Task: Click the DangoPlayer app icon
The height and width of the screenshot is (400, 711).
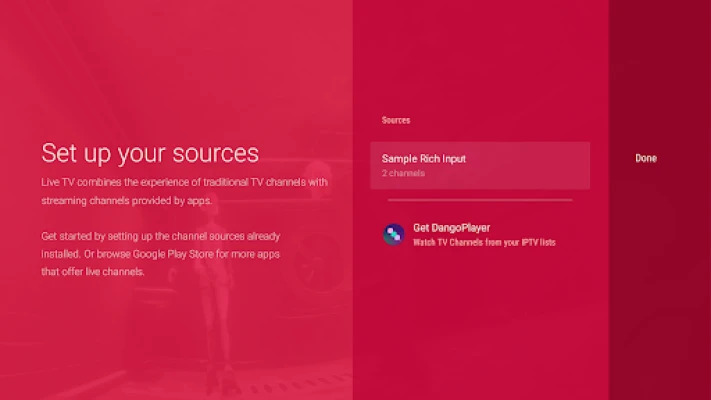Action: point(393,234)
